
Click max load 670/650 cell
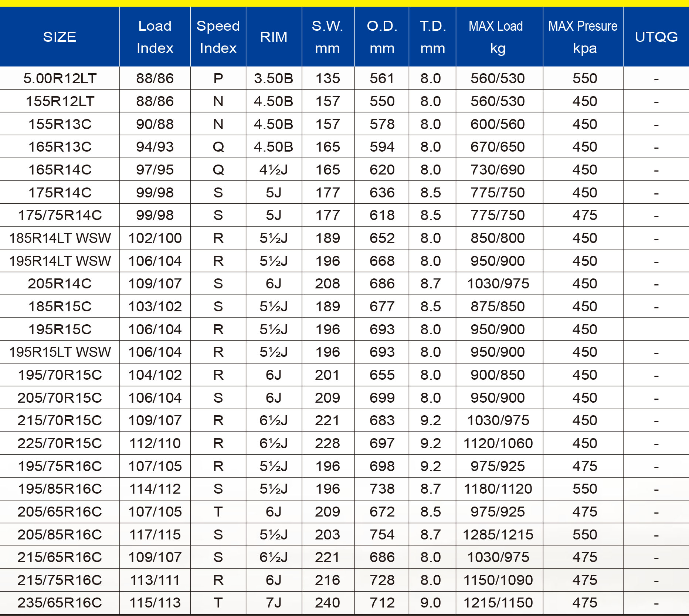(499, 147)
